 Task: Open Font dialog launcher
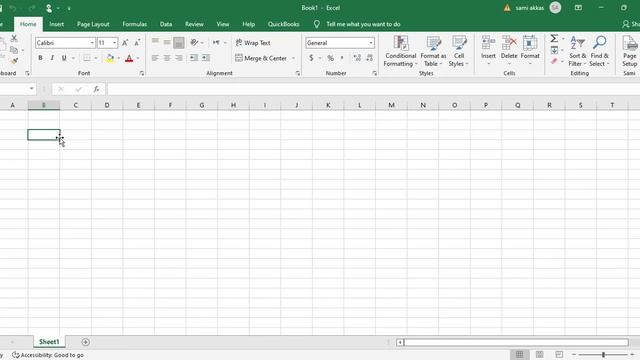coord(142,73)
